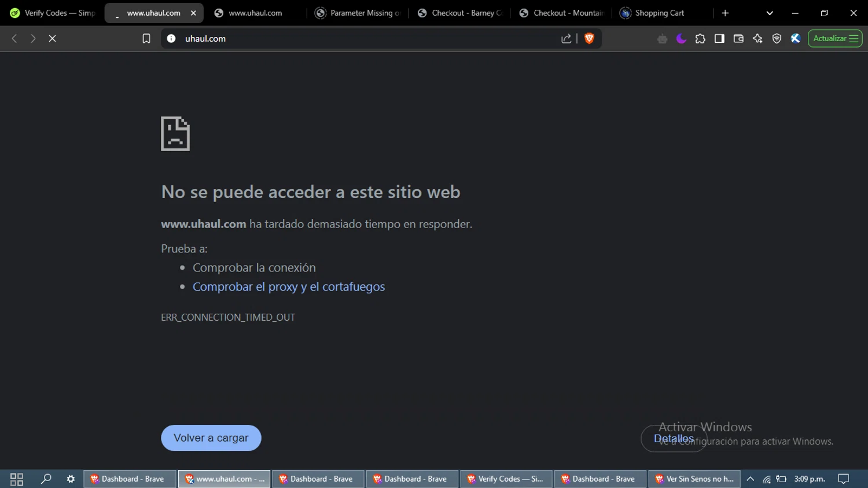
Task: Bookmark this page with the bookmark icon
Action: [x=146, y=38]
